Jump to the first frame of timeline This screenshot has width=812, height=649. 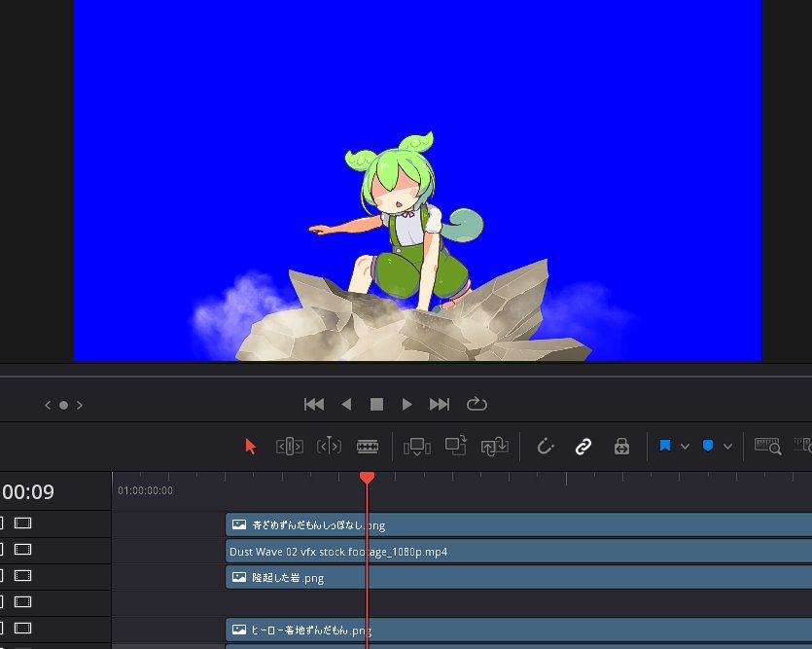[x=314, y=404]
